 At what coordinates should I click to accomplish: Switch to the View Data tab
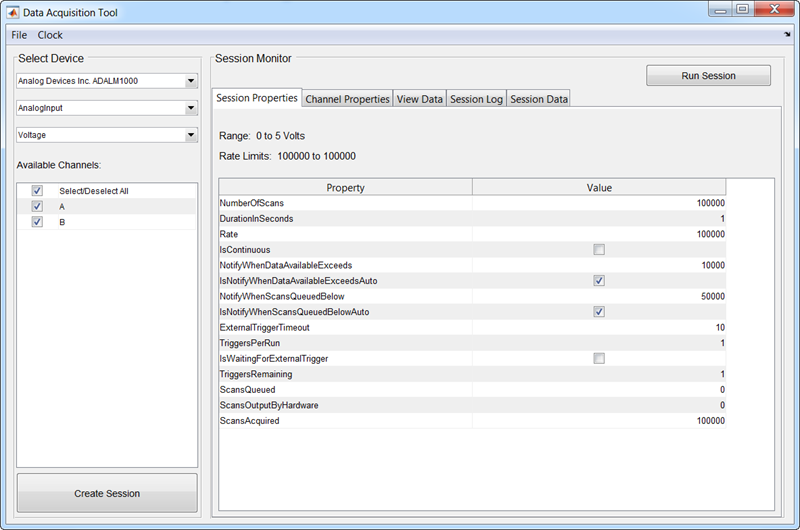(419, 99)
